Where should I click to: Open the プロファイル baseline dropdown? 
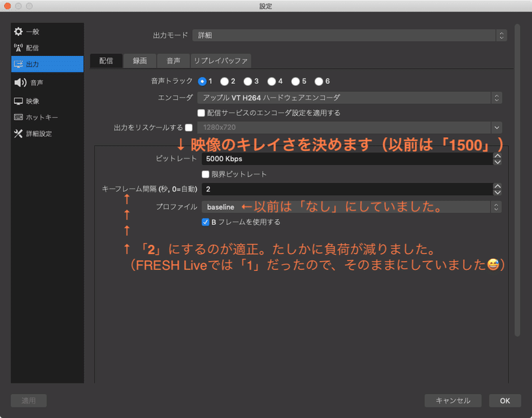point(352,207)
